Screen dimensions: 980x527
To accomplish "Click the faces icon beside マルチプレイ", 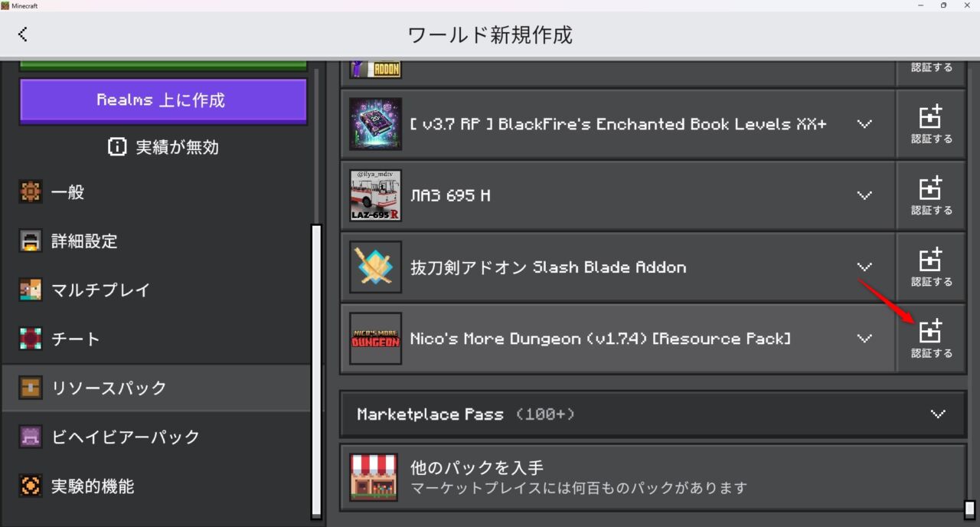I will [31, 290].
